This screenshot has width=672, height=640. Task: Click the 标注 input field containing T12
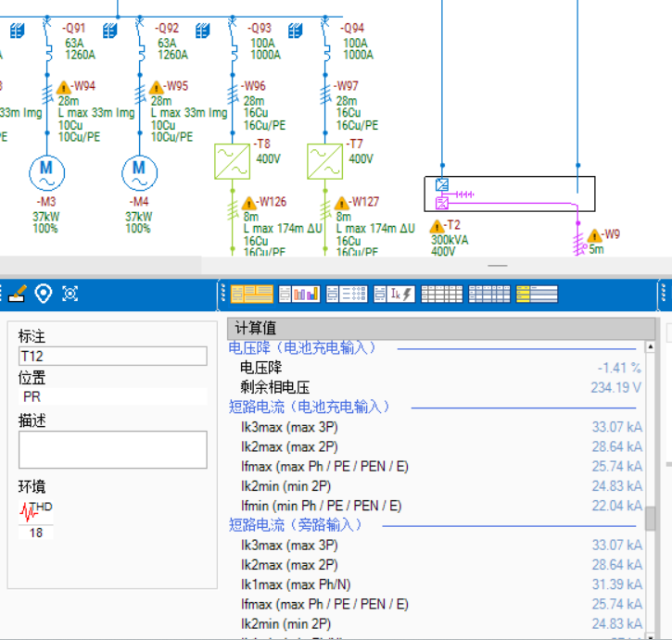[x=113, y=357]
